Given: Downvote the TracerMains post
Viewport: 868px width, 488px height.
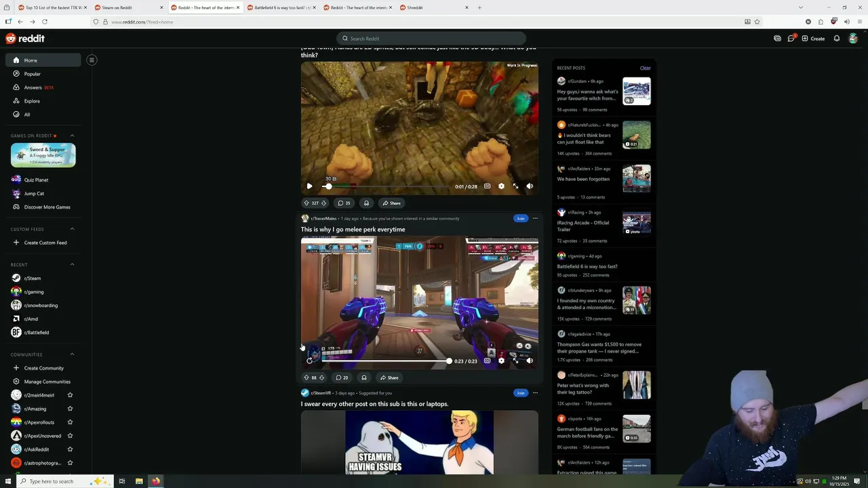Looking at the screenshot, I should [321, 378].
